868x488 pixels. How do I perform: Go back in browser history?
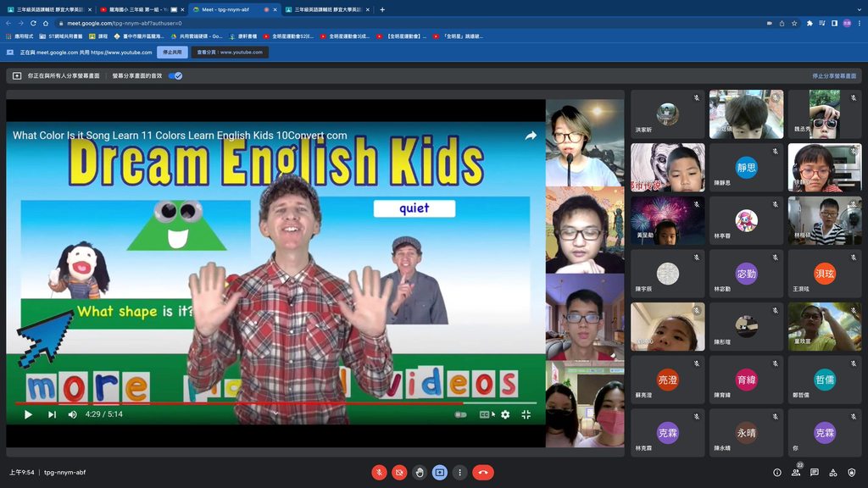pos(8,23)
